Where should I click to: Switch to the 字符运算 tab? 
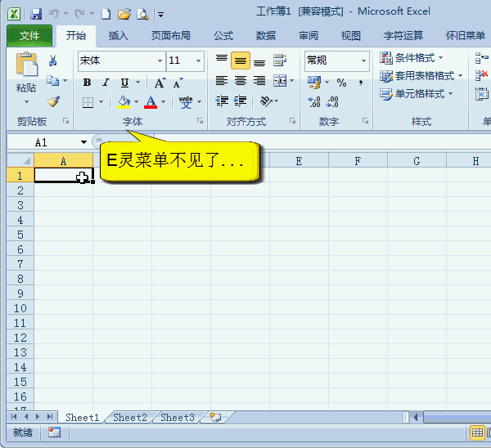coord(403,36)
